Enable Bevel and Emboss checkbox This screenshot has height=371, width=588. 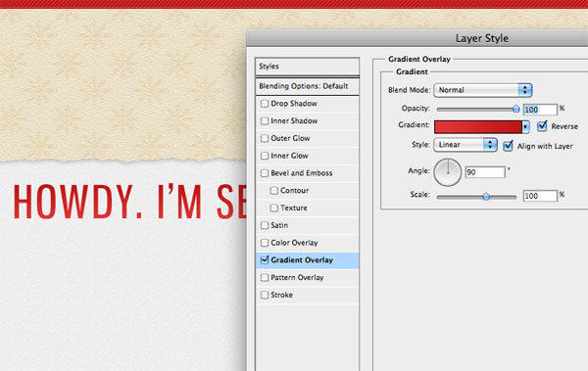[x=265, y=173]
